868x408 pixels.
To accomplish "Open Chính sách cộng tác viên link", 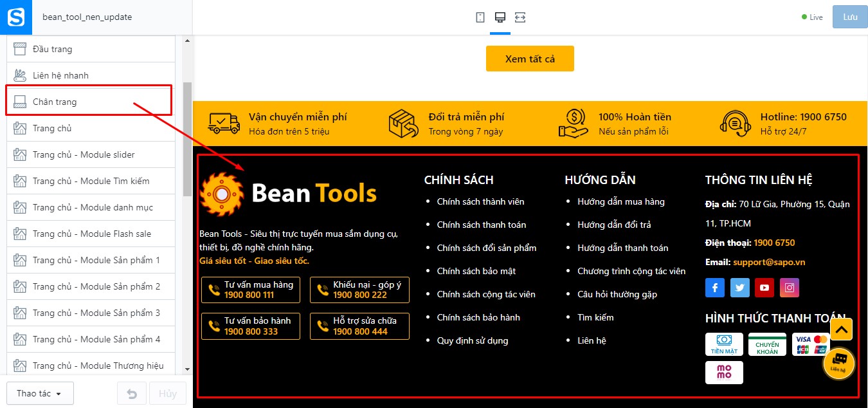I will tap(486, 294).
